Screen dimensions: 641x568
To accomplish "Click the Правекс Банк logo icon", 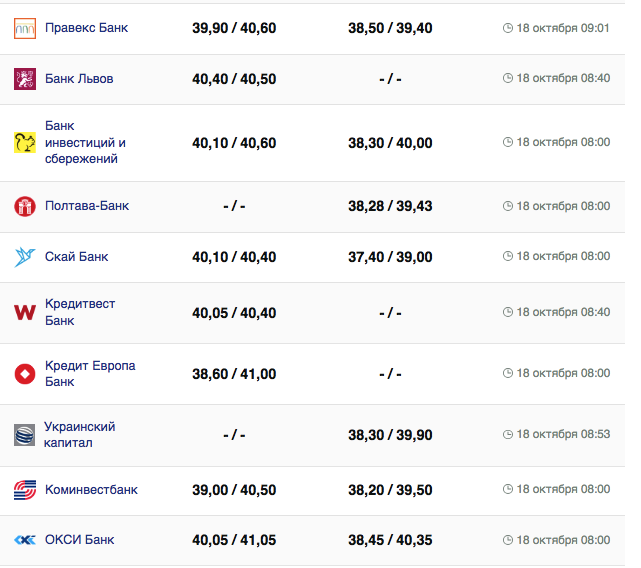I will click(25, 29).
